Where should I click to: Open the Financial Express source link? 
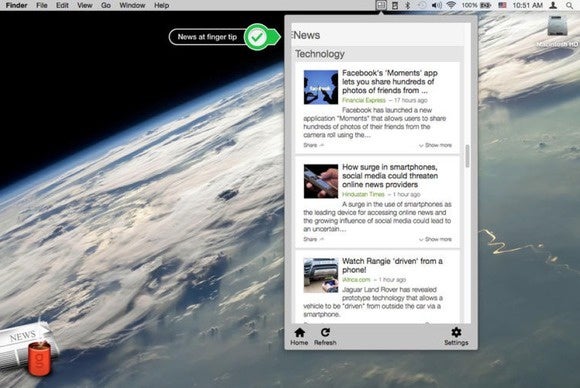tap(364, 100)
